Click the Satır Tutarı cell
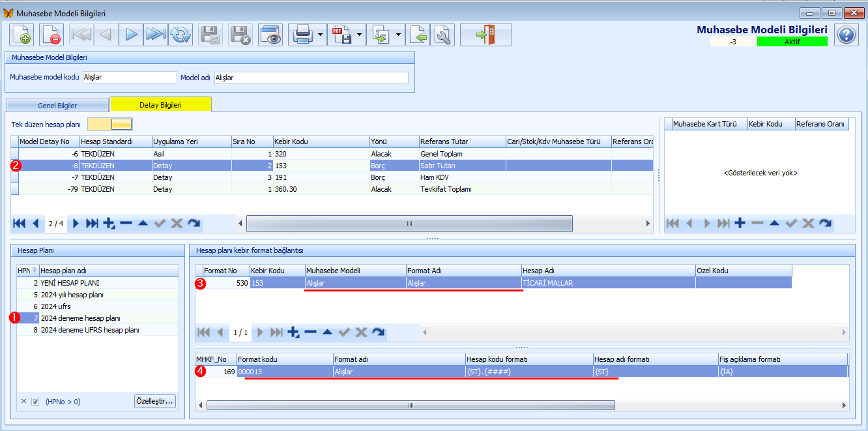 coord(462,166)
